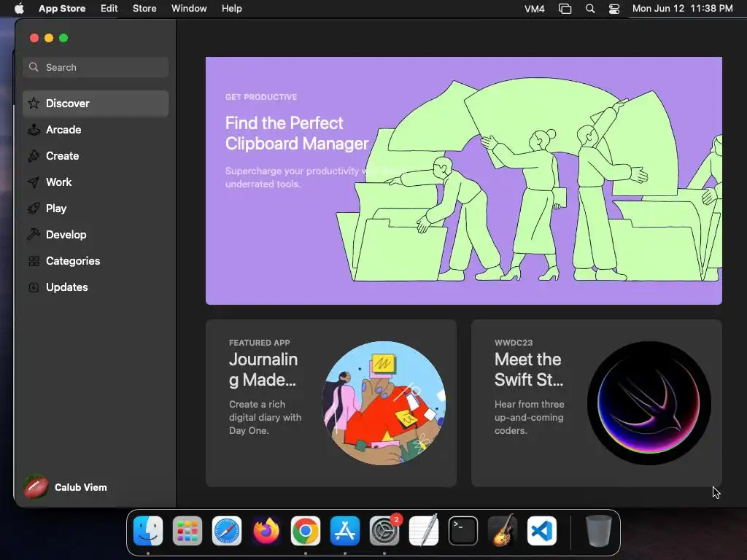Open the Find the Perfect Clipboard Manager banner
Viewport: 747px width, 560px height.
pyautogui.click(x=463, y=181)
